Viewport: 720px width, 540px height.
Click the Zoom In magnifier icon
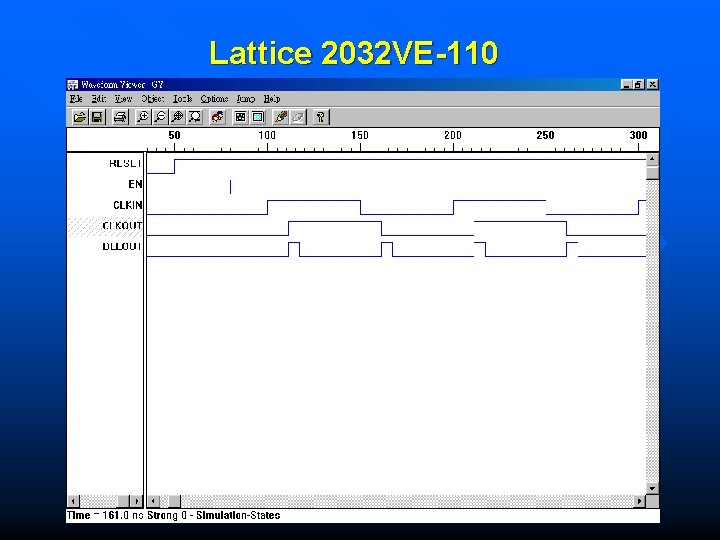143,117
